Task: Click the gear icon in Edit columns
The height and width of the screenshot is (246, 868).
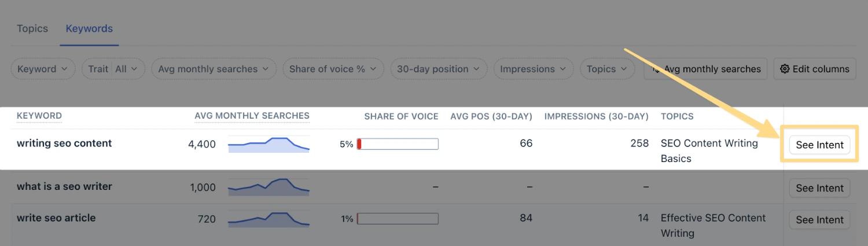Action: coord(785,69)
